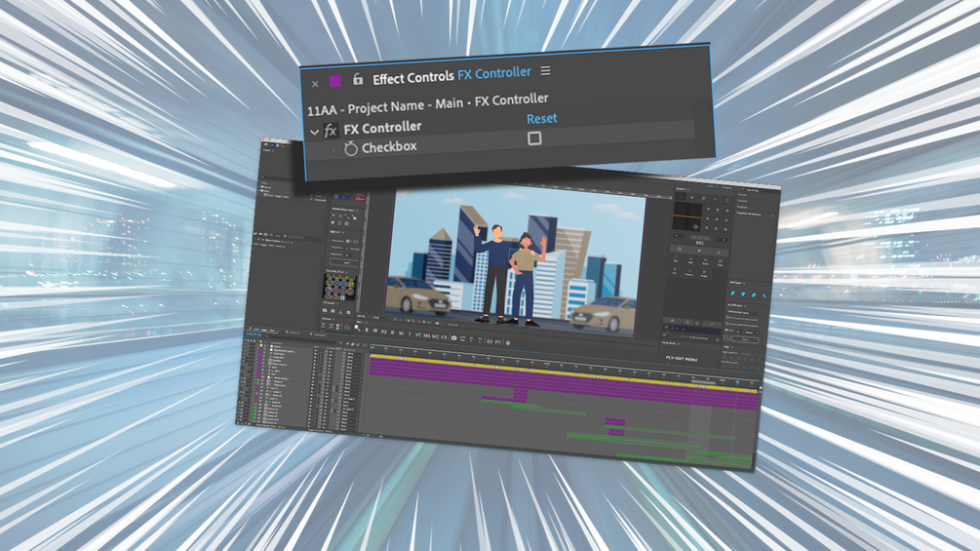Click the blue FX Controller layer name in tab
This screenshot has width=980, height=551.
(x=494, y=74)
